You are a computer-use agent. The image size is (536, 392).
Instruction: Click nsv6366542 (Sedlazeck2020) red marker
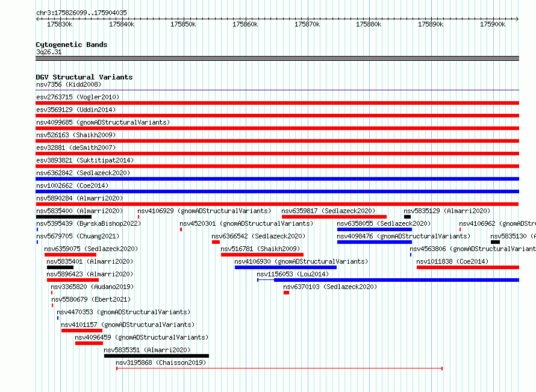(216, 242)
